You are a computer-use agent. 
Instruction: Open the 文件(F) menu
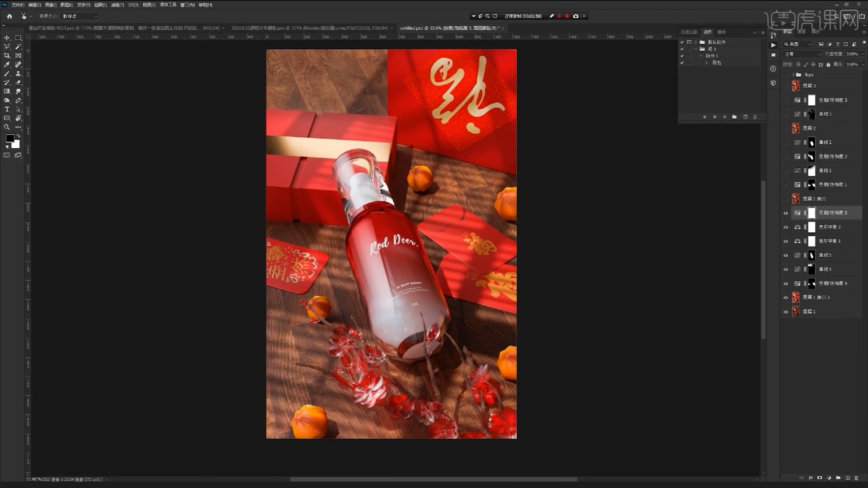18,5
